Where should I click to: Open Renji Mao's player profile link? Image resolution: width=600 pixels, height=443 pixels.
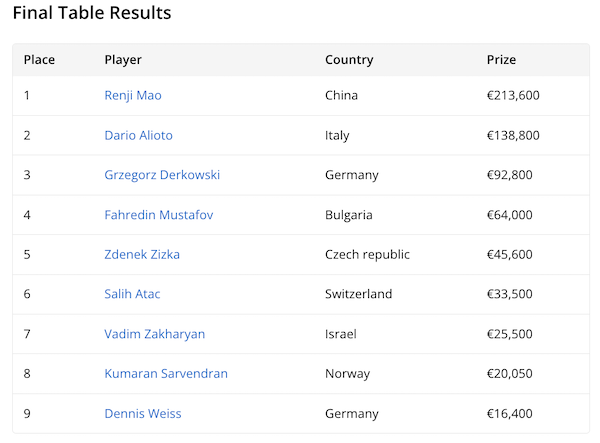133,96
